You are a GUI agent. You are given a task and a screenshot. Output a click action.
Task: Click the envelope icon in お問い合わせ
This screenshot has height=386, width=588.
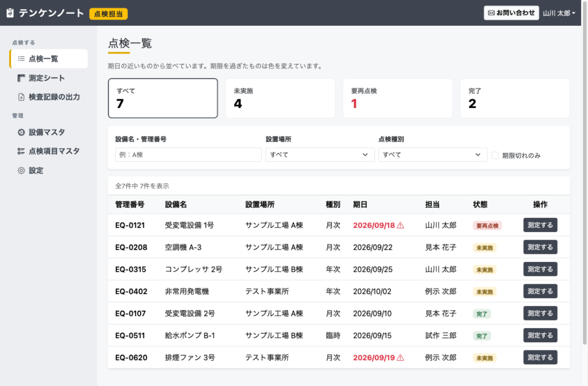click(x=492, y=13)
